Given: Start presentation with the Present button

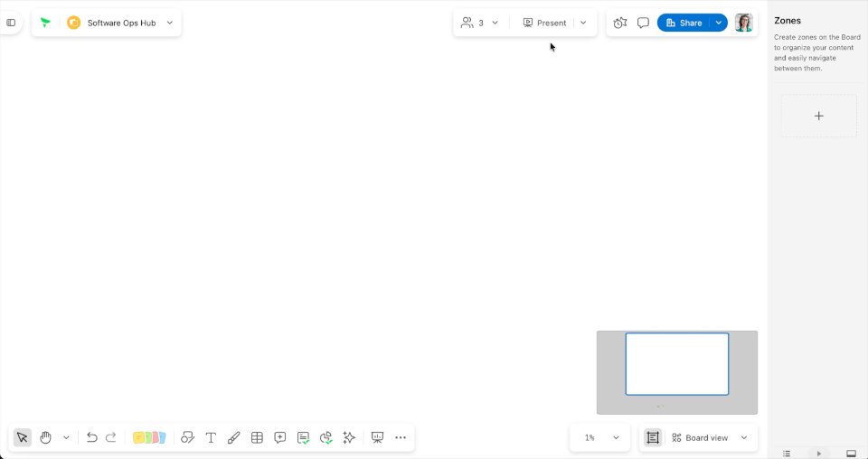Looking at the screenshot, I should coord(544,23).
